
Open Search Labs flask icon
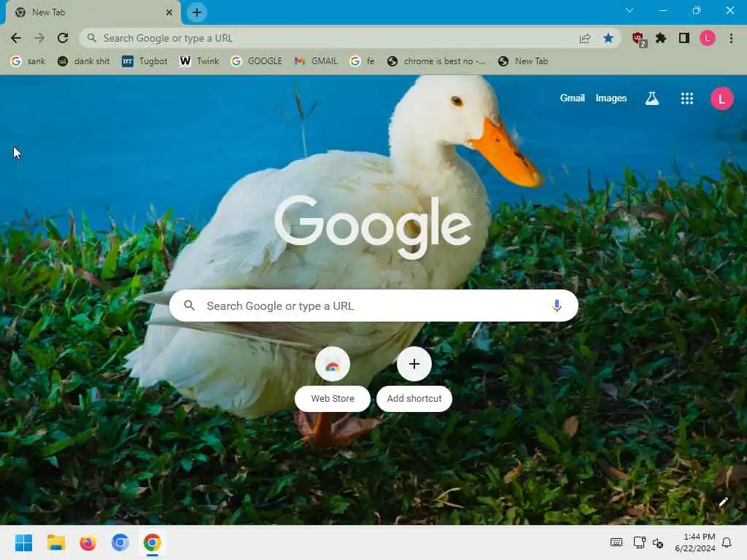coord(652,98)
